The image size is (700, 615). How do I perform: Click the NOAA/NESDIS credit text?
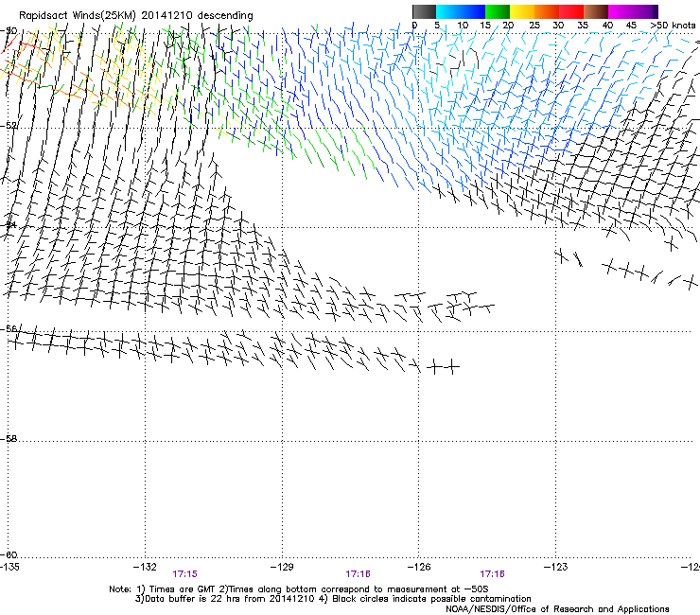click(x=557, y=609)
